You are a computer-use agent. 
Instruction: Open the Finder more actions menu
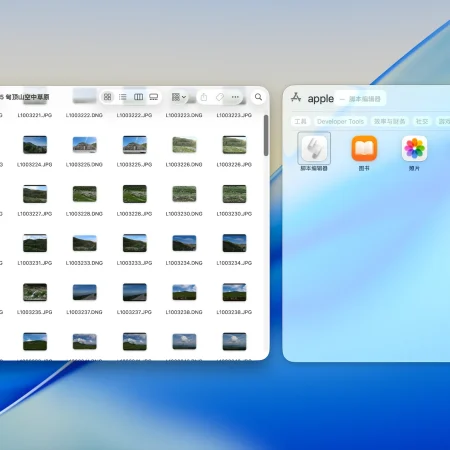point(235,97)
